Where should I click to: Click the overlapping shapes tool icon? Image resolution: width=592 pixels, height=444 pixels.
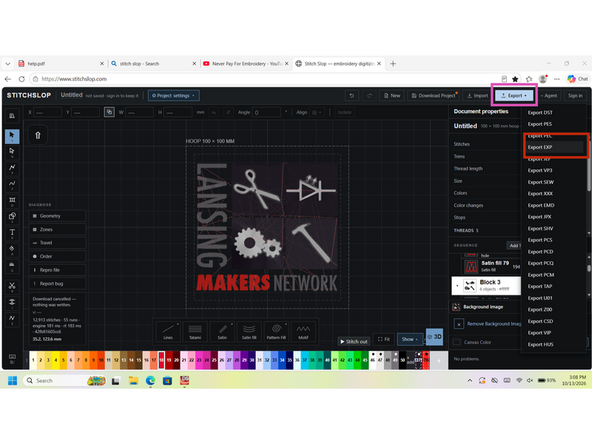click(12, 216)
